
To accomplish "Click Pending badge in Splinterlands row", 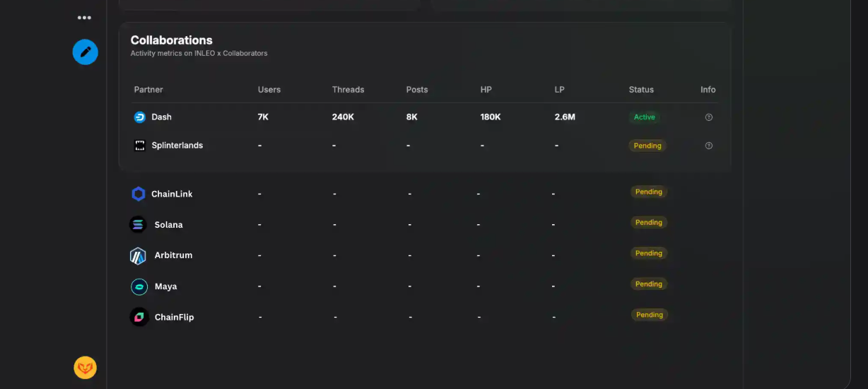I will tap(647, 146).
